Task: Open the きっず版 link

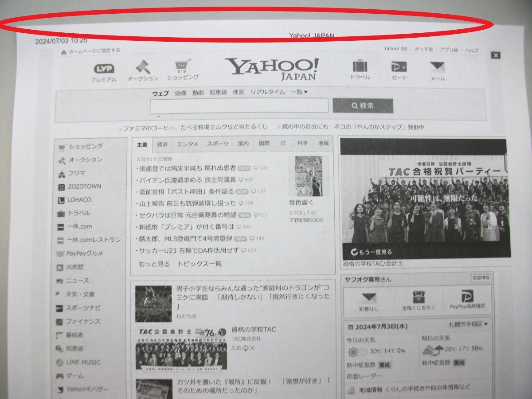Action: point(423,50)
